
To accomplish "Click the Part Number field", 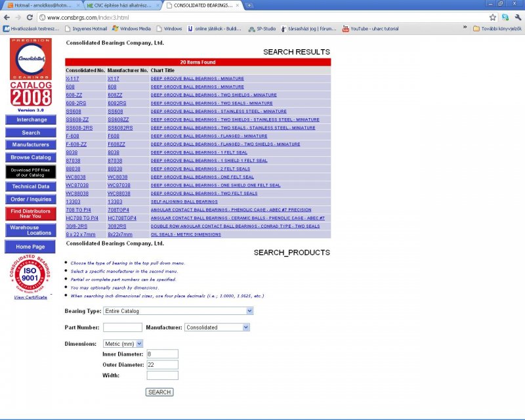I will coord(123,327).
